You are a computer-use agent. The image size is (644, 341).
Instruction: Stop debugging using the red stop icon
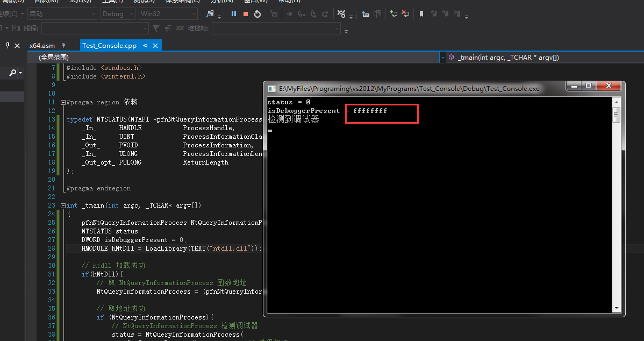(245, 14)
